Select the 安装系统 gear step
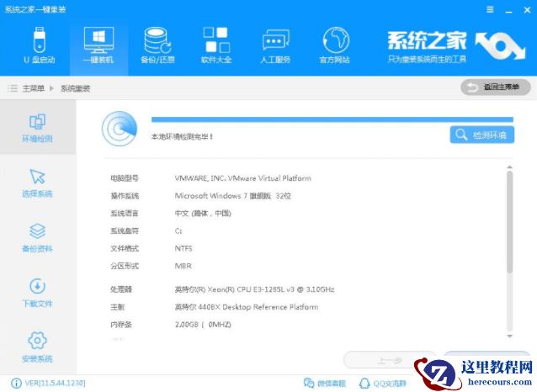This screenshot has height=392, width=537. [x=37, y=347]
